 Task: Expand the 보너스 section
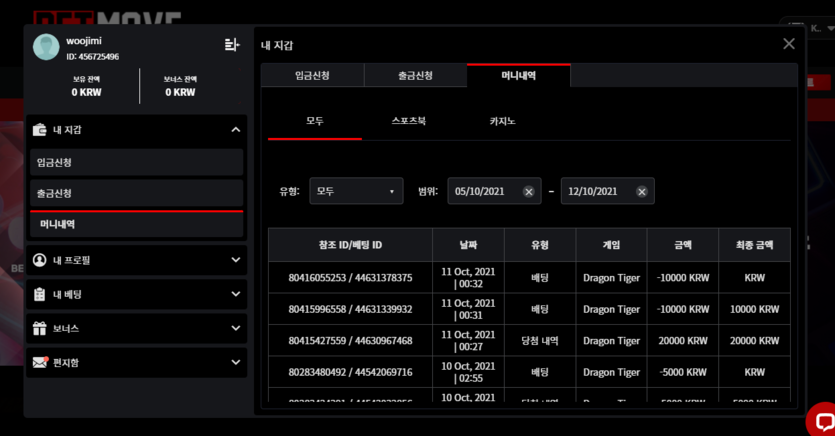point(235,328)
